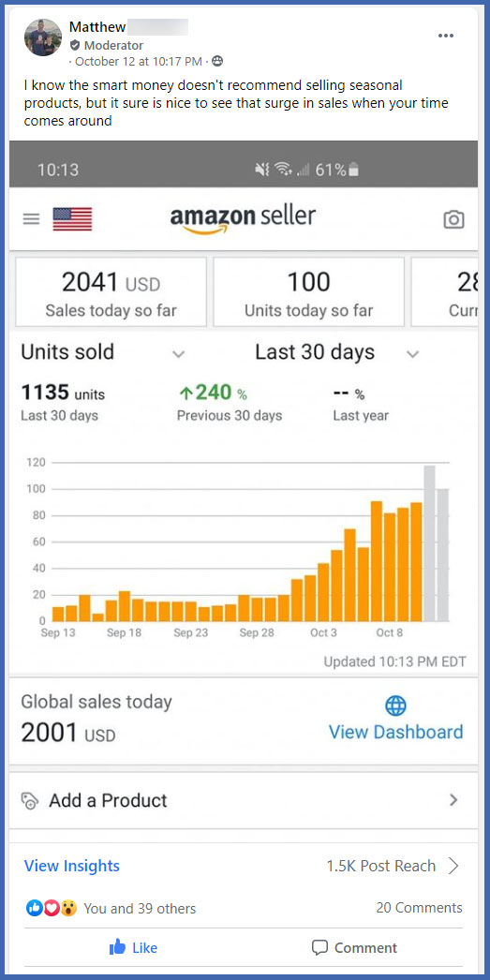The width and height of the screenshot is (490, 980).
Task: Click the tallest gray bar in chart
Action: point(429,543)
